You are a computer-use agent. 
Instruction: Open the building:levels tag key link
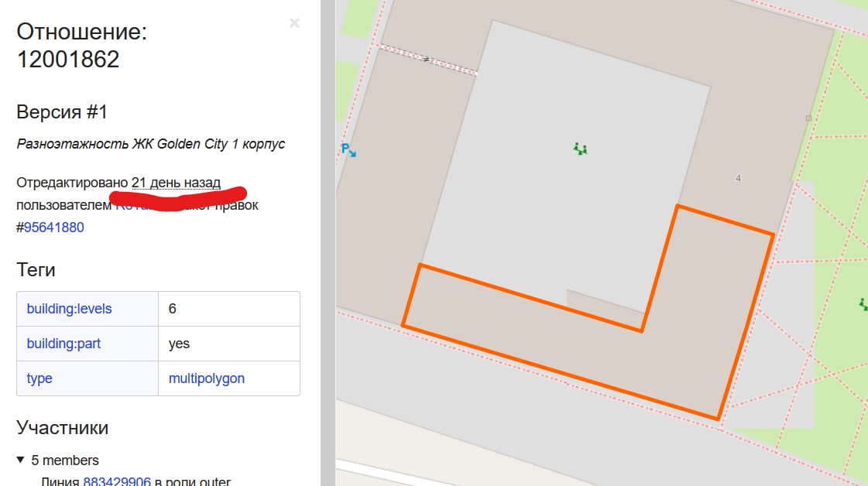(69, 309)
